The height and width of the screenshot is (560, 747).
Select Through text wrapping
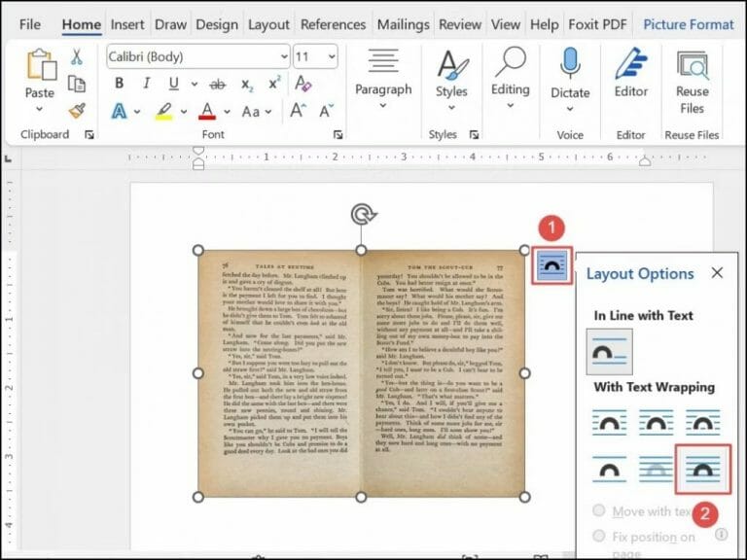tap(702, 422)
